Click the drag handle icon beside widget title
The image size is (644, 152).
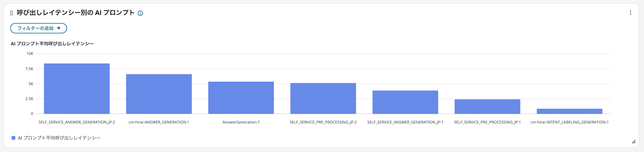[x=12, y=13]
